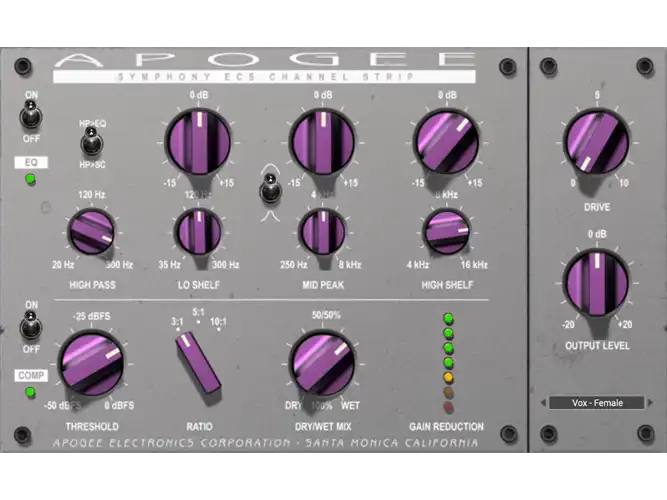Click the WET mix label
The width and height of the screenshot is (667, 500).
coord(350,406)
